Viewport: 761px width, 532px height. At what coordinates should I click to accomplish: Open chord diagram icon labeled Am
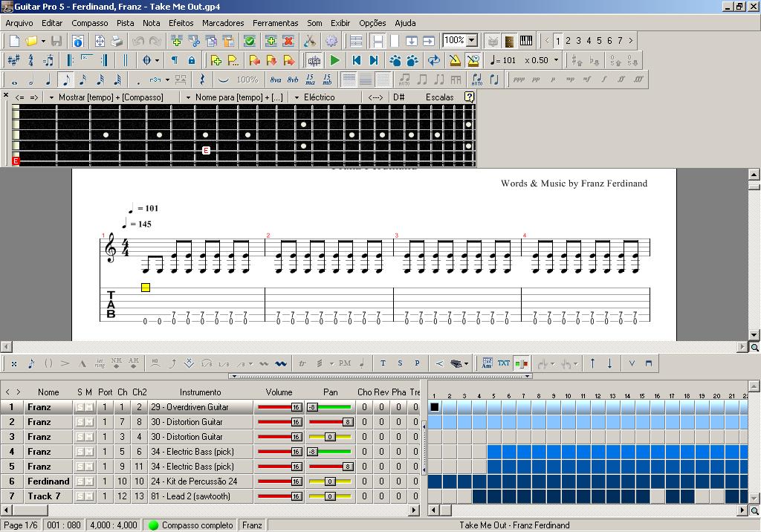click(x=487, y=363)
